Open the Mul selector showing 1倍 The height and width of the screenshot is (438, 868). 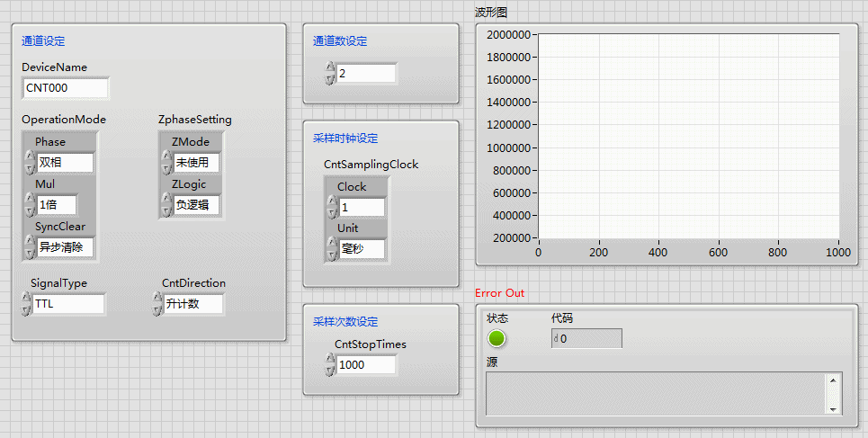click(56, 205)
